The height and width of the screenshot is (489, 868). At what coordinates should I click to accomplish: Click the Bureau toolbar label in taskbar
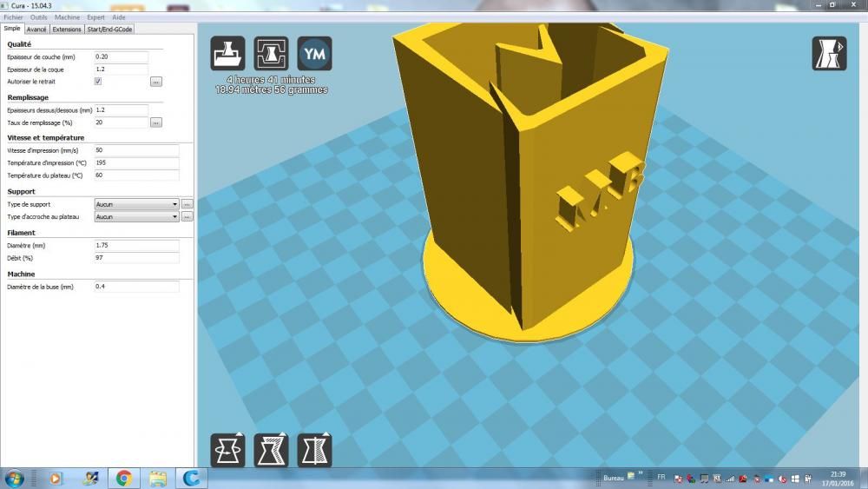click(x=614, y=478)
